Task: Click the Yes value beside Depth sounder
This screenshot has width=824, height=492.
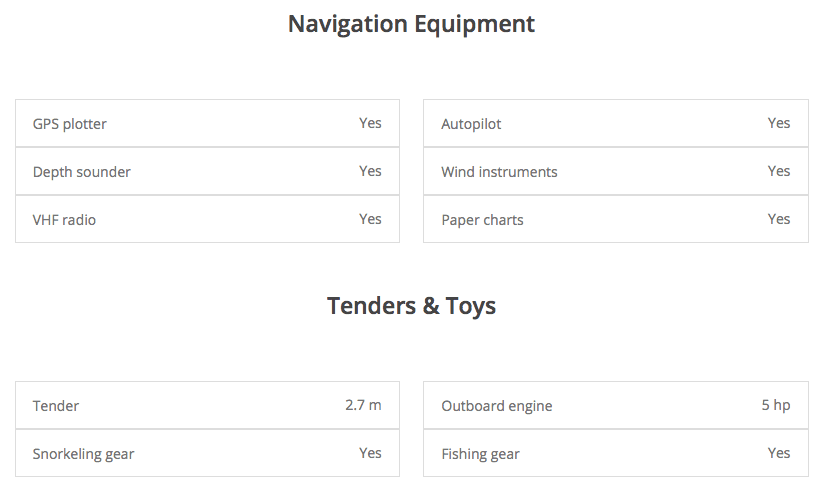Action: coord(370,171)
